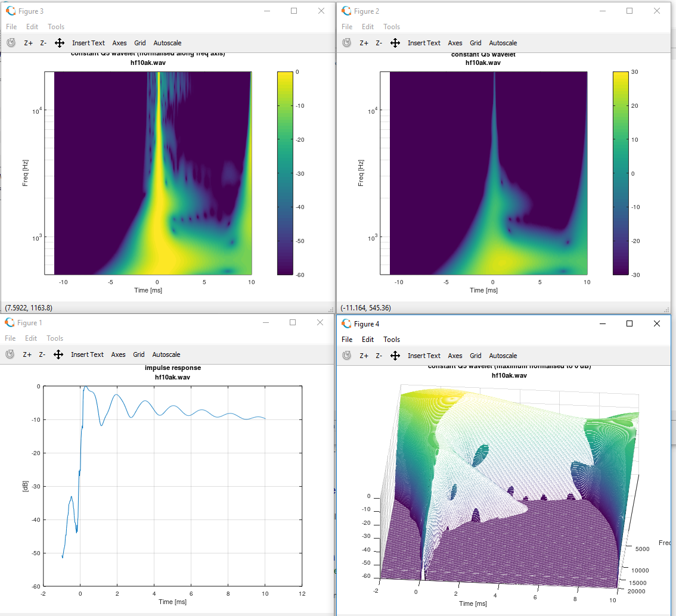Select the pan tool in Figure 3
The width and height of the screenshot is (676, 616).
[60, 43]
